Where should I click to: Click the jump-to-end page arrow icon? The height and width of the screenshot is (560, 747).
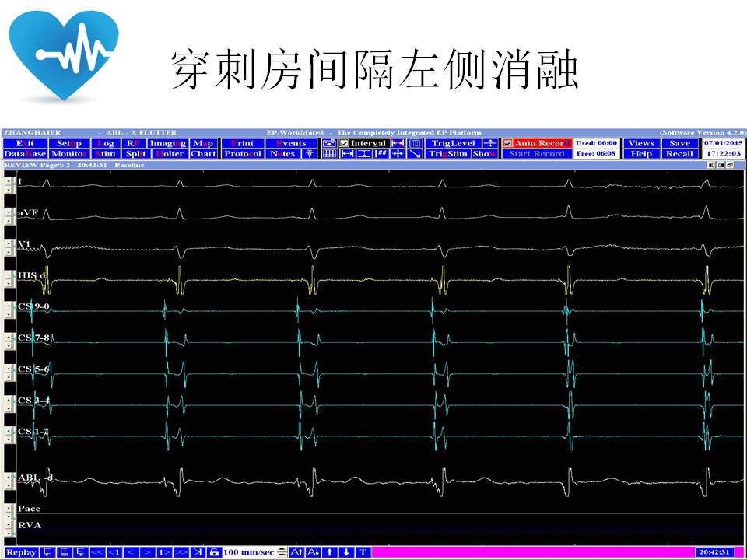(x=198, y=552)
